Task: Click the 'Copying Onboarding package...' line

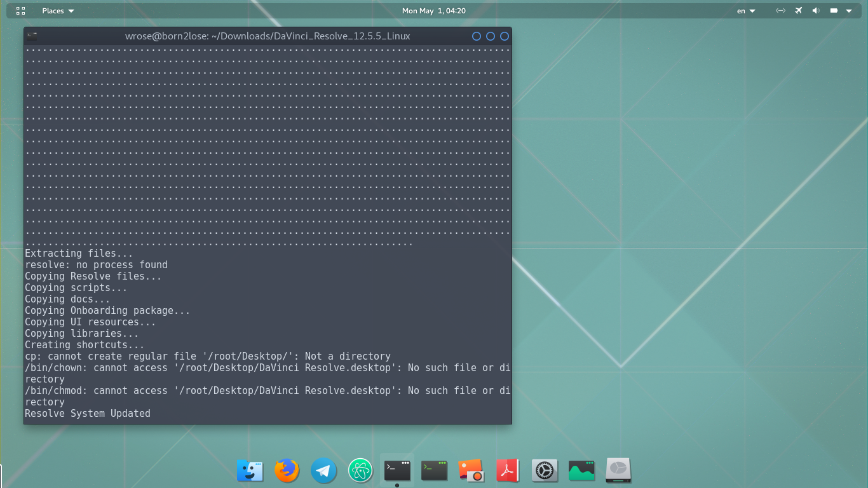Action: (x=107, y=311)
